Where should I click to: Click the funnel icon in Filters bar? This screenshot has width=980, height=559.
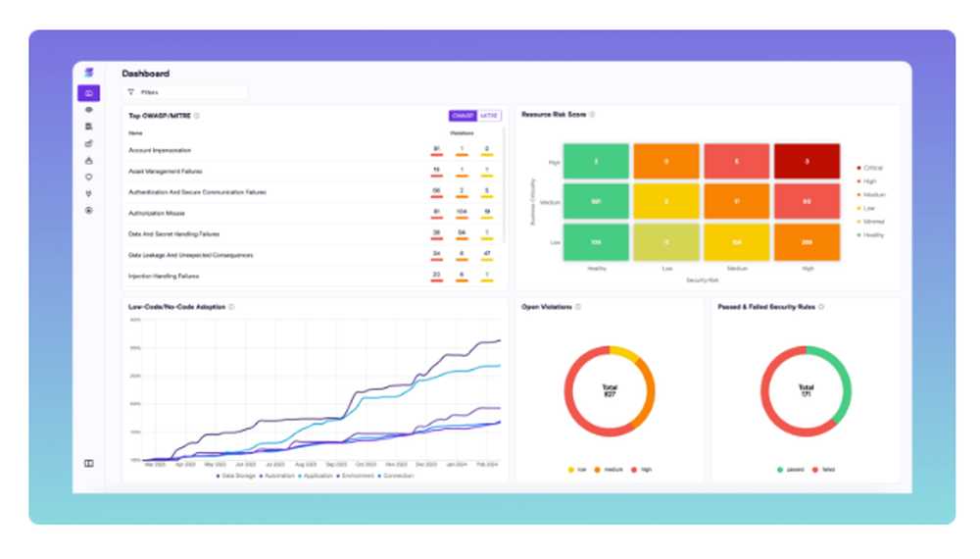click(x=130, y=92)
